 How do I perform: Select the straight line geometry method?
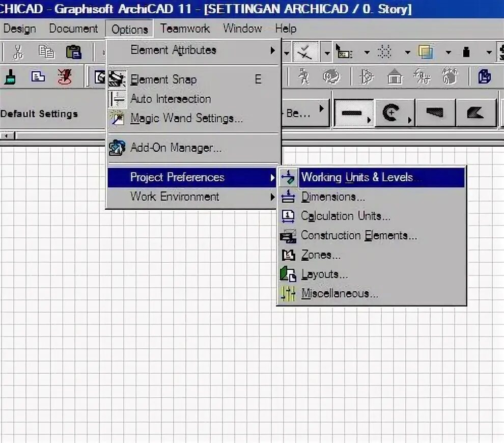point(354,113)
